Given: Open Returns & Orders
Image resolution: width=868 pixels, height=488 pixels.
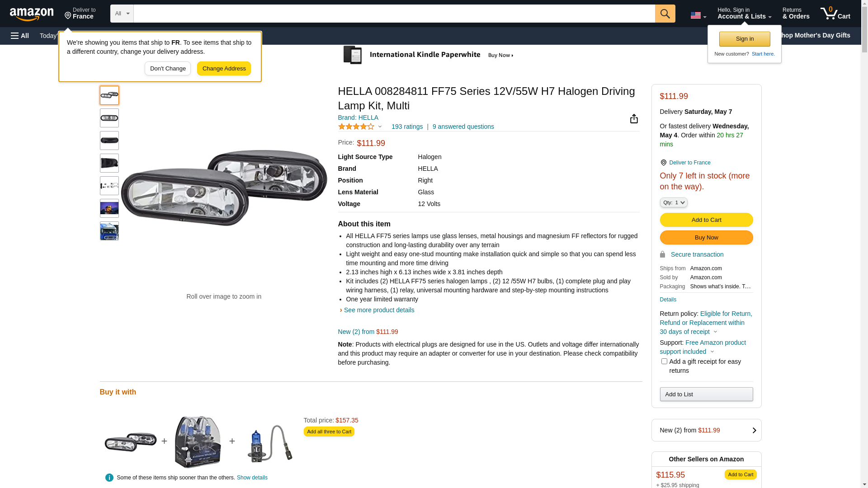Looking at the screenshot, I should [796, 14].
